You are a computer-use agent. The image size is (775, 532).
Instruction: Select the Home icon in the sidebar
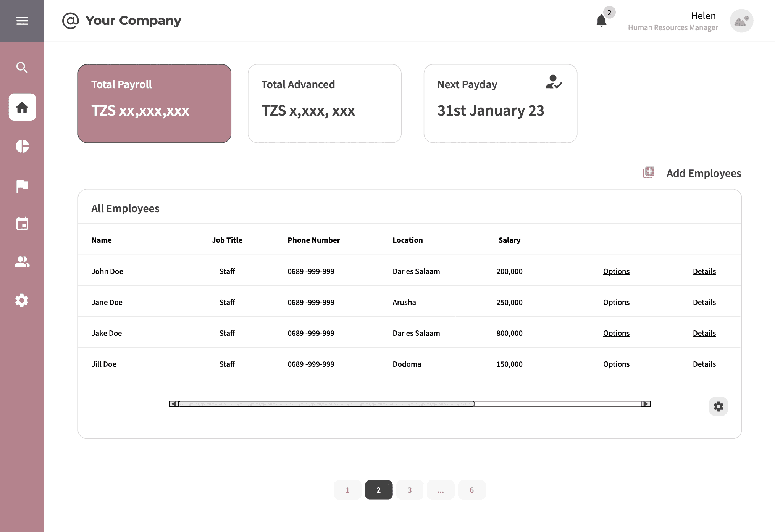(x=22, y=107)
